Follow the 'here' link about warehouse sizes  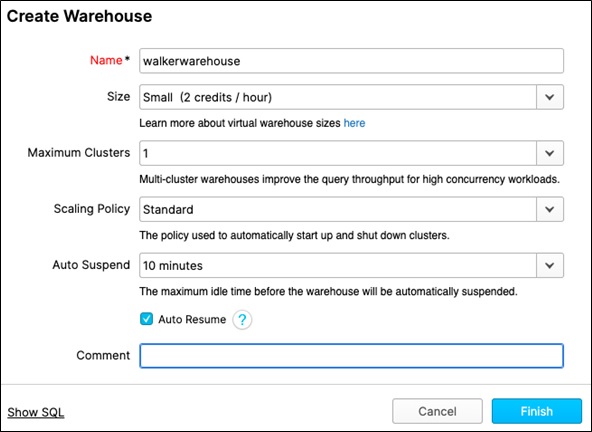354,123
